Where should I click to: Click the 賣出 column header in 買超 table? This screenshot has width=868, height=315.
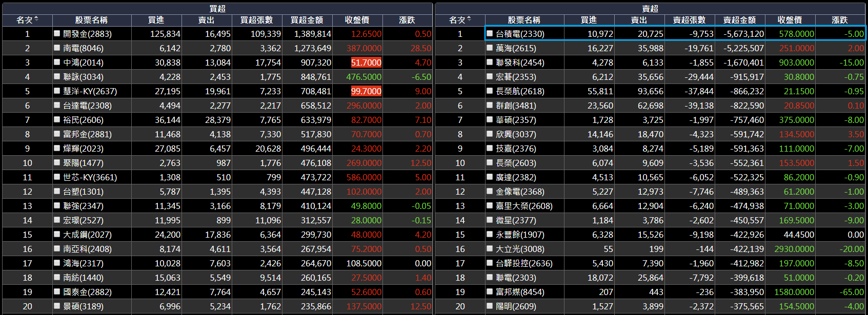tap(206, 20)
